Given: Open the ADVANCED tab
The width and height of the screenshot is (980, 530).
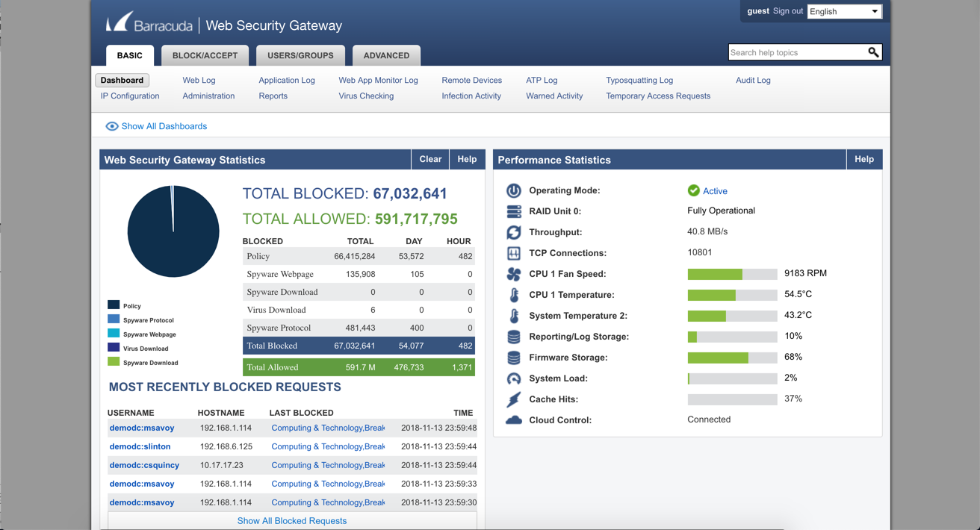Looking at the screenshot, I should coord(386,55).
